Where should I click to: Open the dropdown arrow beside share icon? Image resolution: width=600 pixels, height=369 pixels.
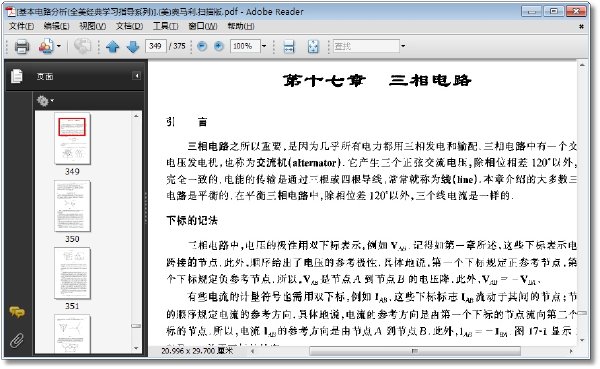pos(59,46)
